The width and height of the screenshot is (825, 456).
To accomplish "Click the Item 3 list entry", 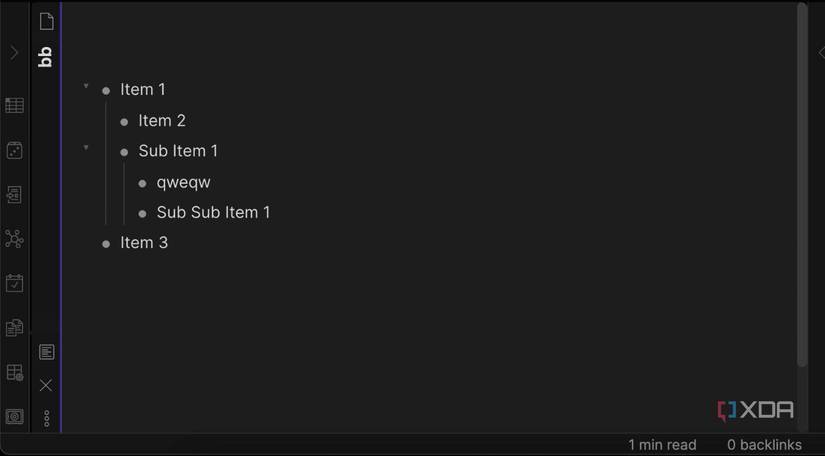I will (144, 243).
